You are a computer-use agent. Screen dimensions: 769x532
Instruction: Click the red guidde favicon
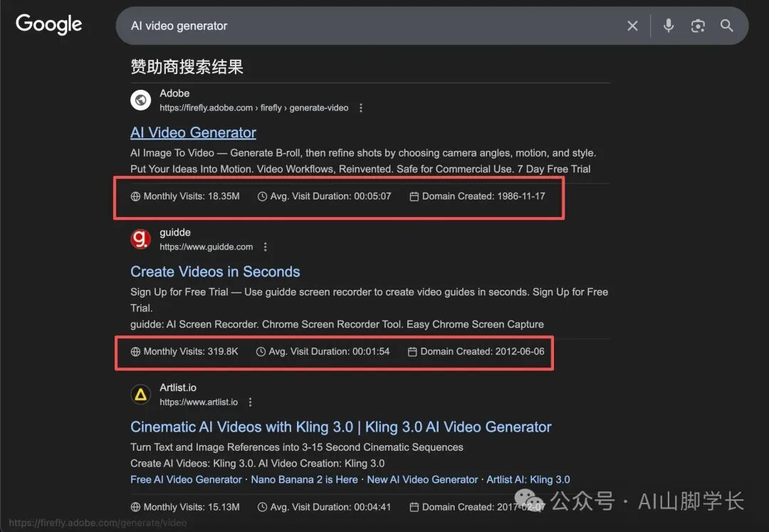(x=141, y=239)
